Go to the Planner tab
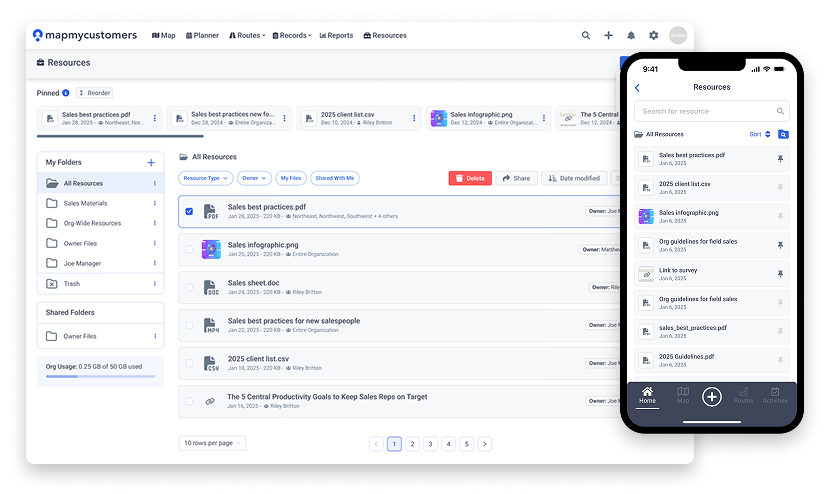The width and height of the screenshot is (832, 494). coord(202,35)
